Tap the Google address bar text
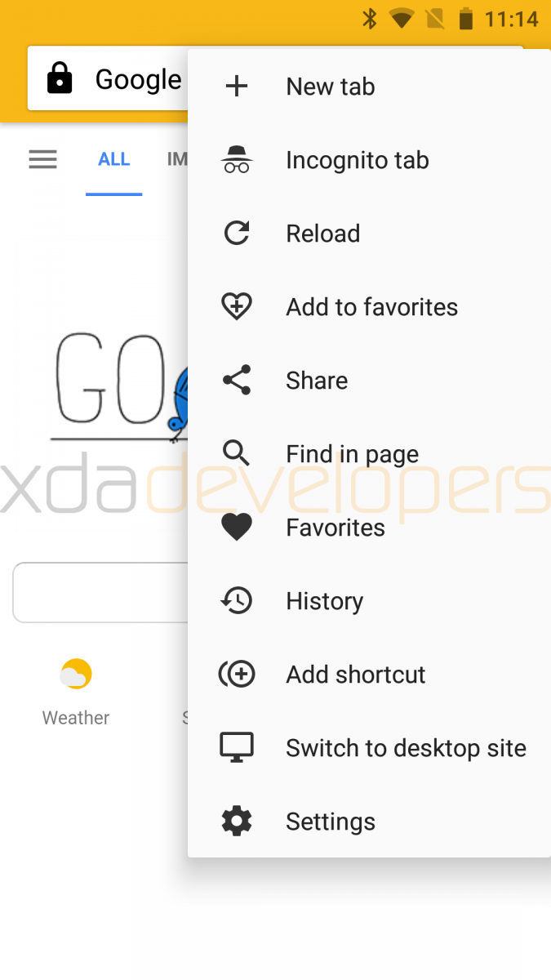 (139, 79)
